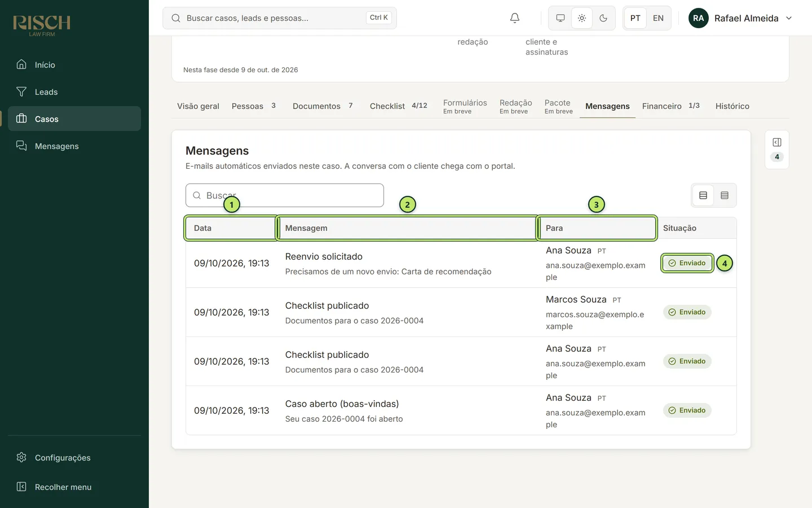Viewport: 812px width, 508px height.
Task: Open Rafael Almeida user menu
Action: point(740,18)
